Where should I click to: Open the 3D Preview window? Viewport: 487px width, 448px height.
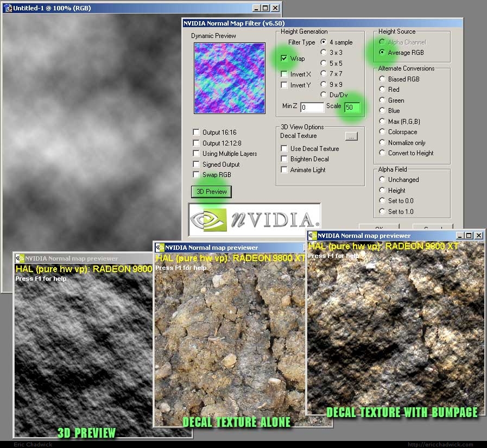tap(212, 192)
